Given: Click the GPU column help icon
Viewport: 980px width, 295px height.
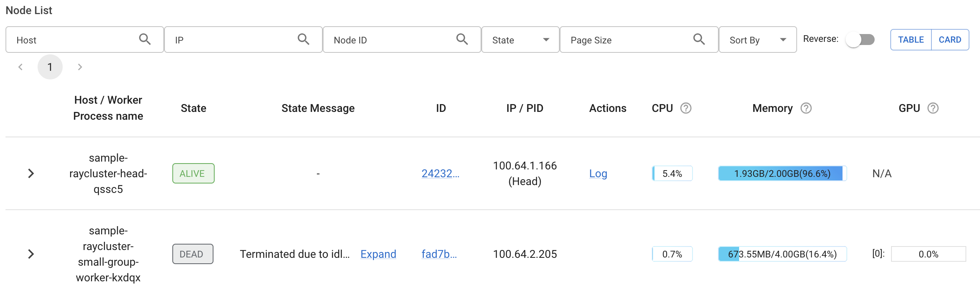Looking at the screenshot, I should [933, 108].
